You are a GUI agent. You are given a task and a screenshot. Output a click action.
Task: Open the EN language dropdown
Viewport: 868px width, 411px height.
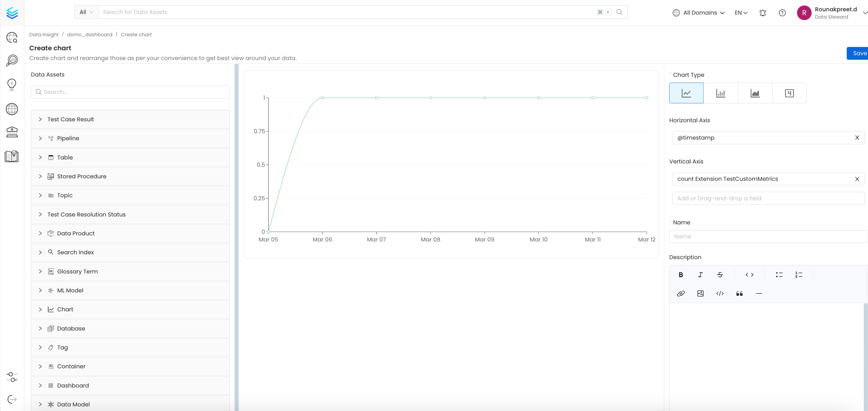click(x=740, y=12)
